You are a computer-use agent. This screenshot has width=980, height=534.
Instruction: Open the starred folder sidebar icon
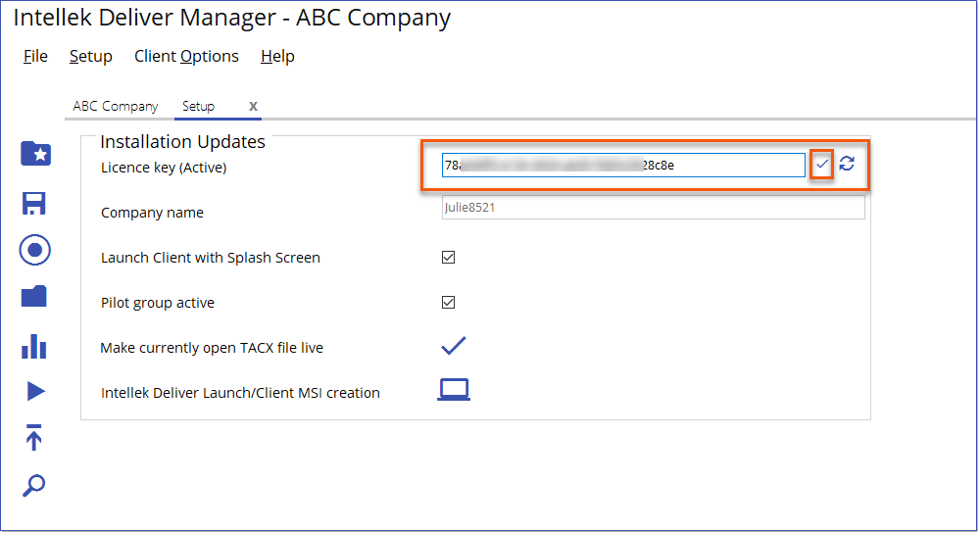click(35, 154)
